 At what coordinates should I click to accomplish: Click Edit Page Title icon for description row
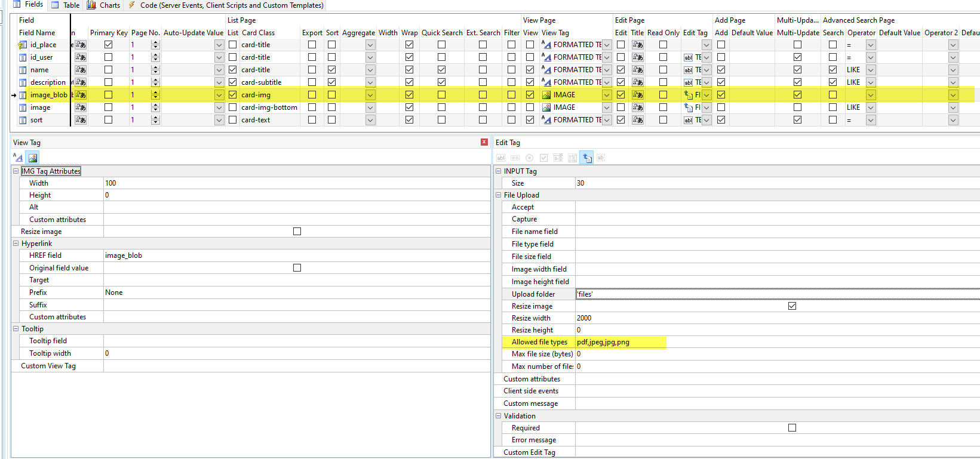638,82
